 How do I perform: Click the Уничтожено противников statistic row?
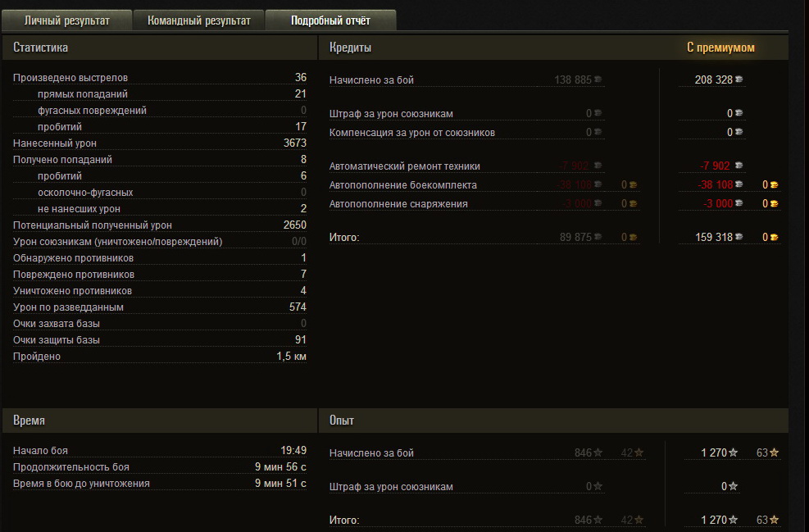pyautogui.click(x=160, y=290)
